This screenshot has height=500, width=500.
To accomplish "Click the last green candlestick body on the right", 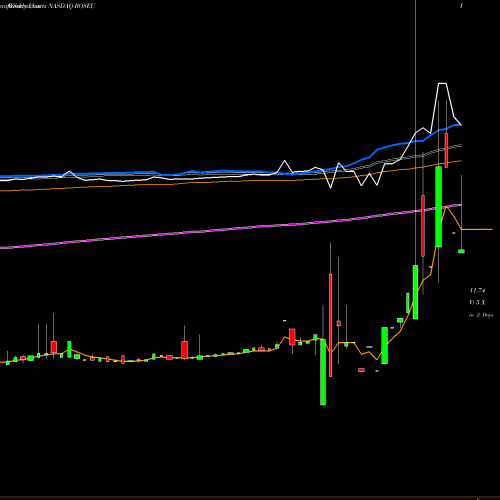I will (461, 251).
